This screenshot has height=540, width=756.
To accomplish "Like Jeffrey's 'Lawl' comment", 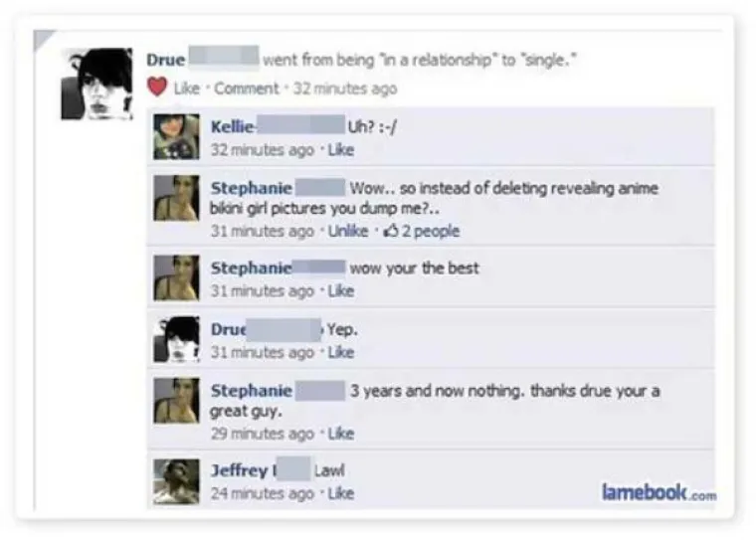I will coord(341,493).
